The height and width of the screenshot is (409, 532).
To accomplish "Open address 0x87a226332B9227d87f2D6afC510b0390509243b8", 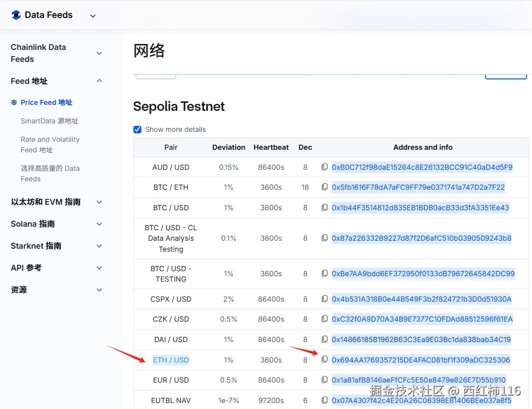I will pyautogui.click(x=422, y=238).
